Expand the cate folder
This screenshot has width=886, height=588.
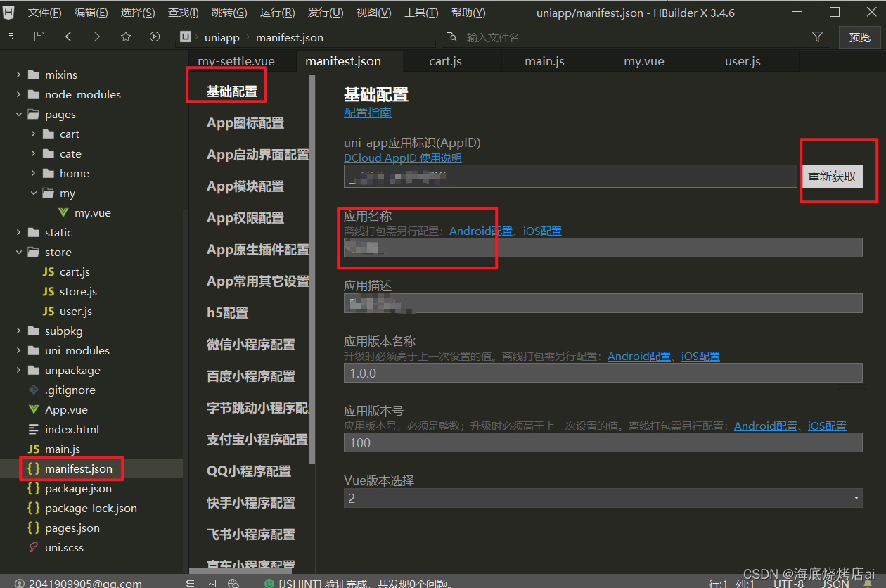[x=33, y=153]
